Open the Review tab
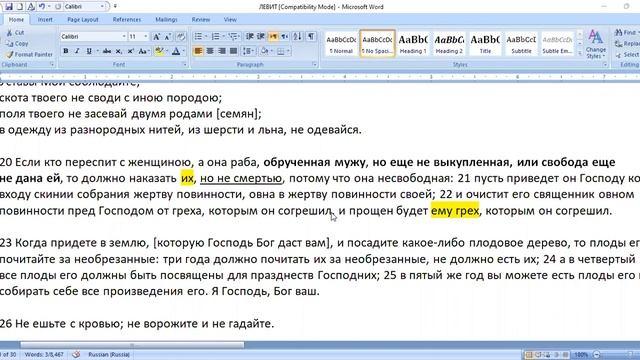The width and height of the screenshot is (640, 360). pos(201,20)
